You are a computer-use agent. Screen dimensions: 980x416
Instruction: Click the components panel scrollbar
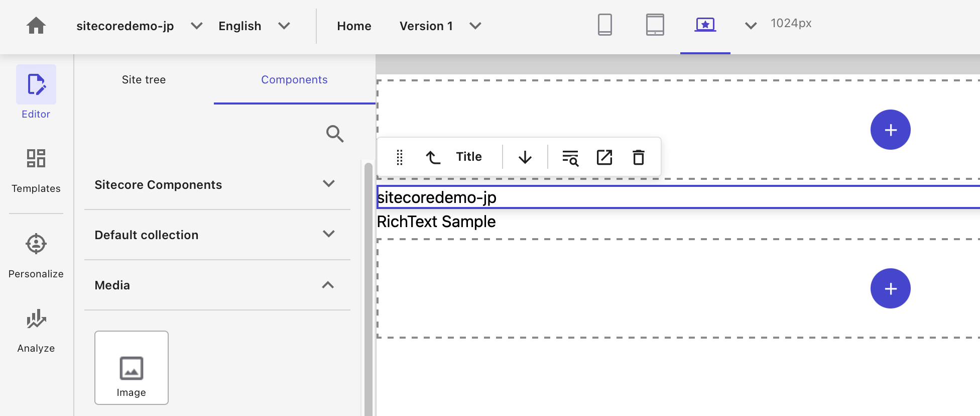click(x=369, y=288)
